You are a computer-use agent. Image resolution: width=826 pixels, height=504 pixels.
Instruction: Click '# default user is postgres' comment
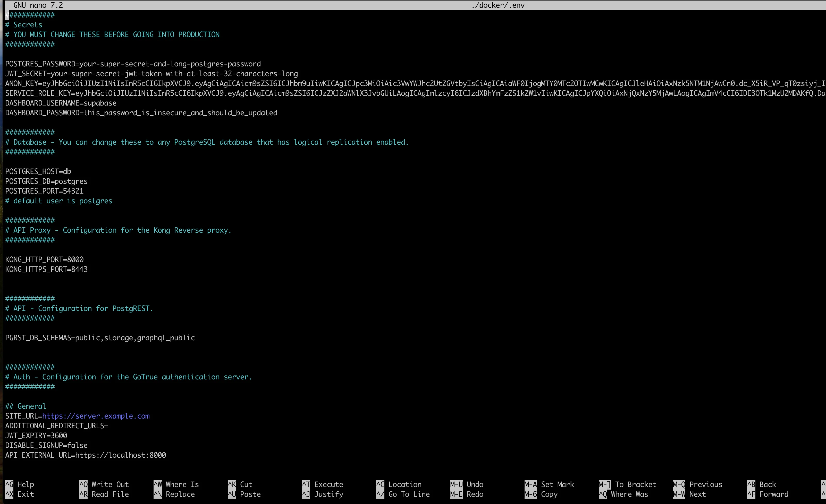[x=59, y=201]
